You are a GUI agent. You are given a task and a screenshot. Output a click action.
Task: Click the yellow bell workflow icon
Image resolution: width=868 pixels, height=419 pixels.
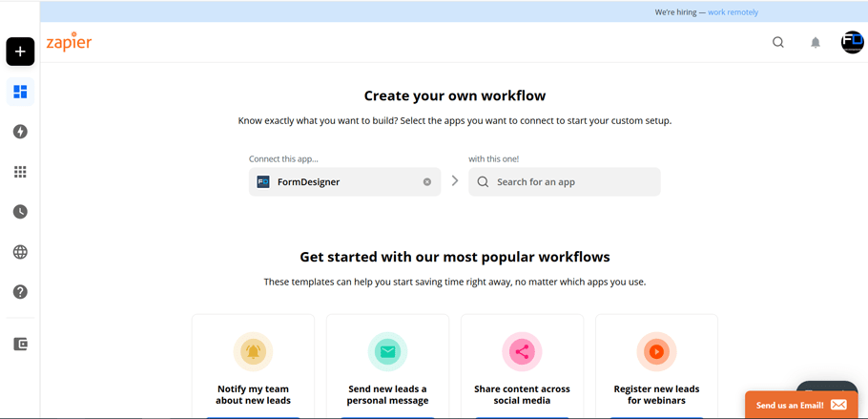(253, 351)
